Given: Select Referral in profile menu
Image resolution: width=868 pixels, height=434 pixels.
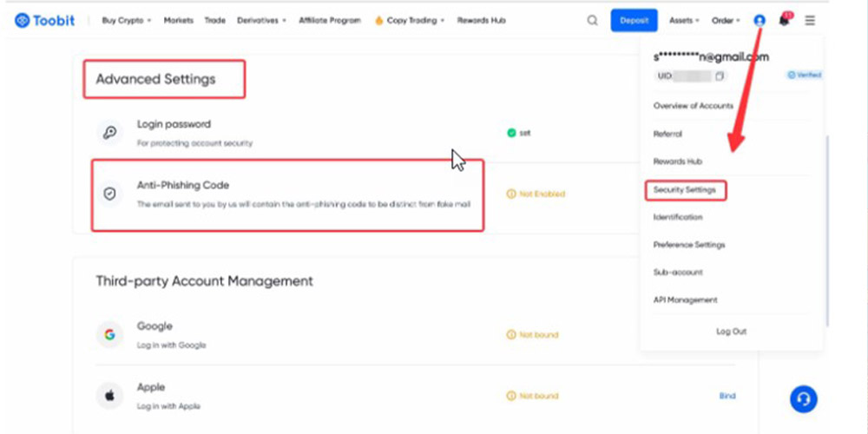Looking at the screenshot, I should [667, 134].
